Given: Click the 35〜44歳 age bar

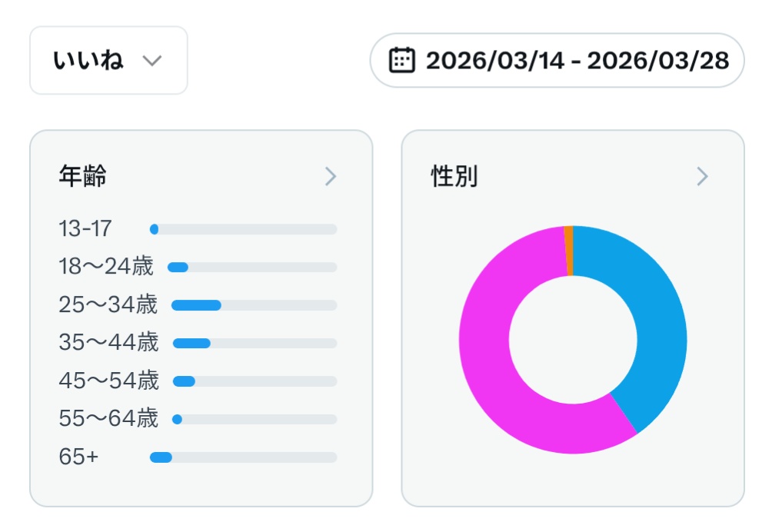Looking at the screenshot, I should pos(255,344).
